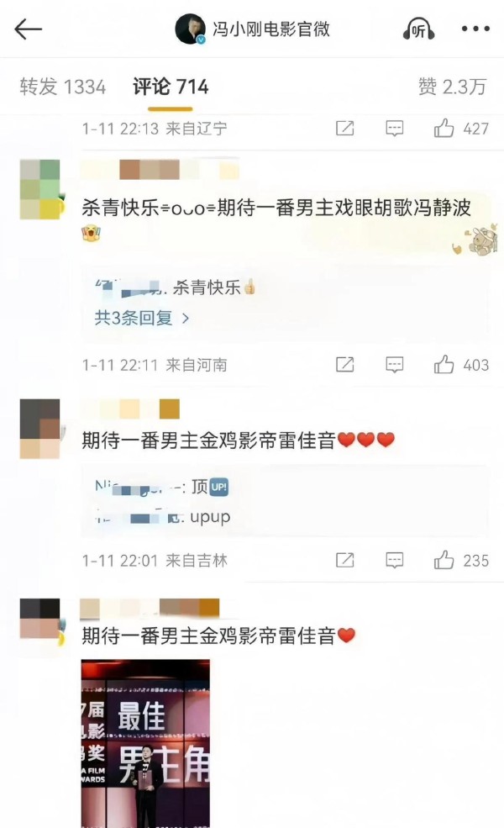Like the comment with 427 likes
Viewport: 504px width, 828px height.
pyautogui.click(x=444, y=129)
